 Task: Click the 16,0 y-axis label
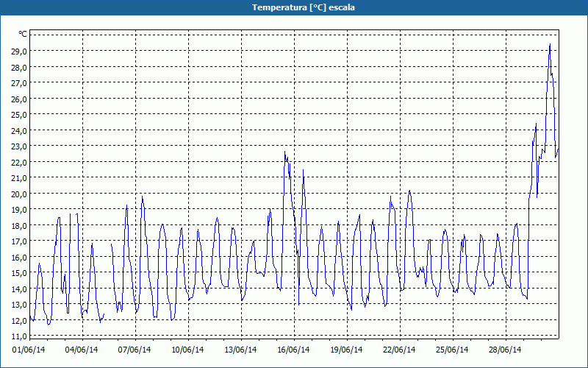pos(19,258)
